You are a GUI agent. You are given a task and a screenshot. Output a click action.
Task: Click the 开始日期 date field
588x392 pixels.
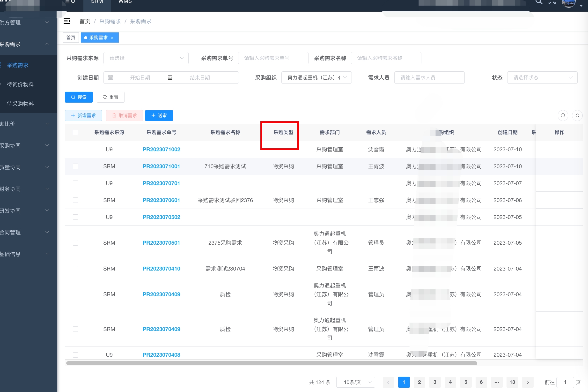click(140, 77)
